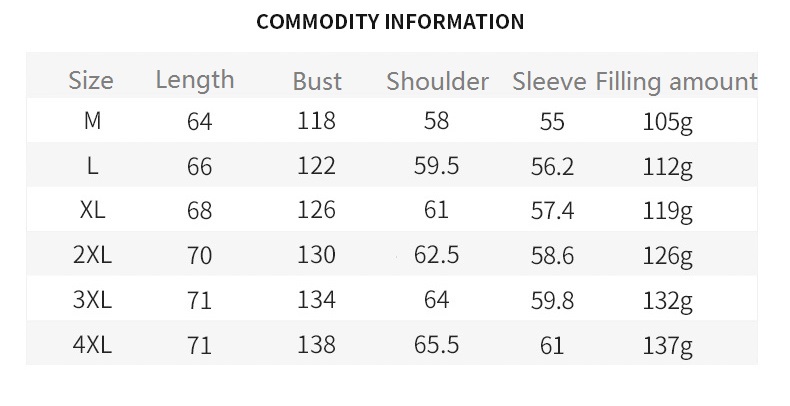The width and height of the screenshot is (790, 406).
Task: Click the COMMODITY INFORMATION title
Action: pyautogui.click(x=390, y=21)
